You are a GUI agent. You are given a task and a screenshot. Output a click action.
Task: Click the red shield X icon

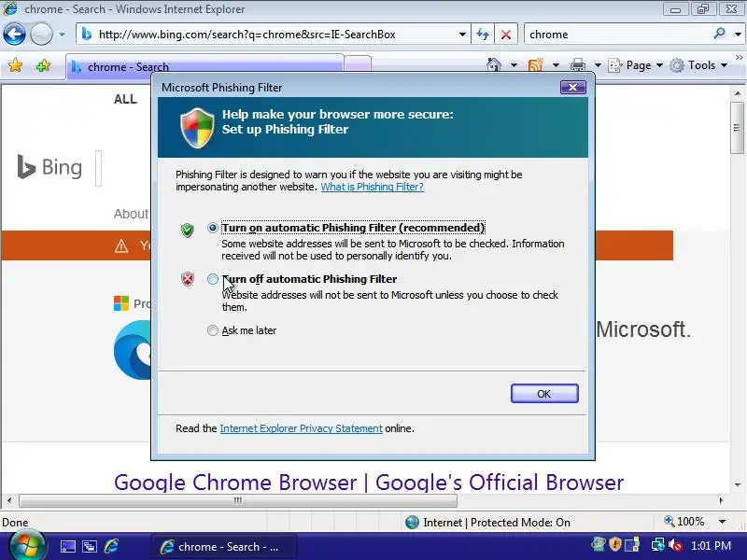click(188, 278)
